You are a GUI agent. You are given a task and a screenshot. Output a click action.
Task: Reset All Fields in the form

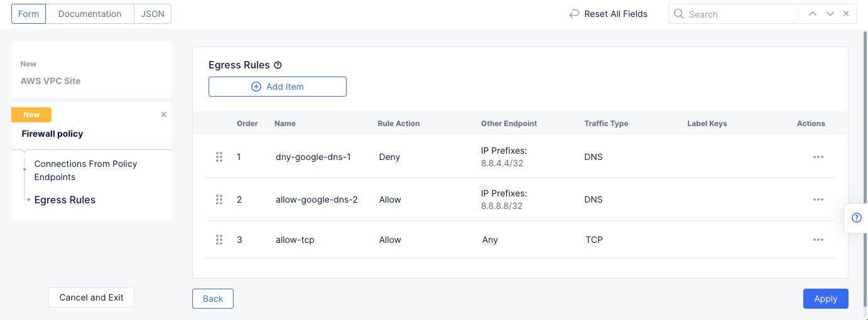608,14
